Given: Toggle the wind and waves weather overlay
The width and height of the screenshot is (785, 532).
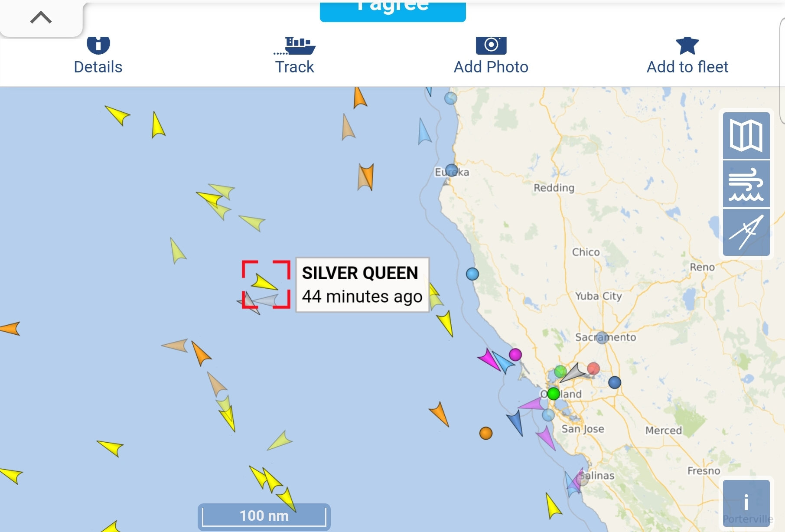Looking at the screenshot, I should point(746,184).
